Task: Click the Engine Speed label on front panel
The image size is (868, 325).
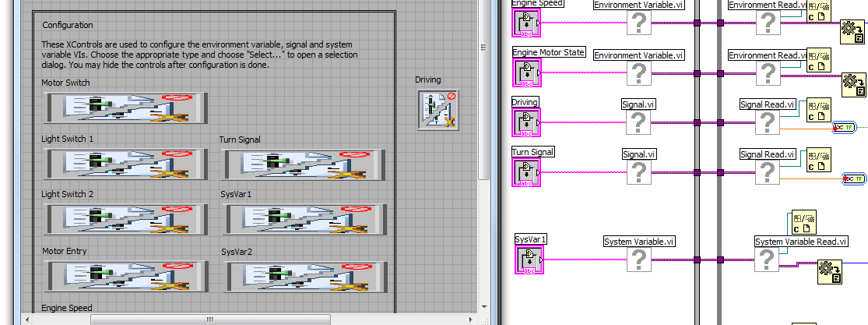Action: pyautogui.click(x=66, y=307)
